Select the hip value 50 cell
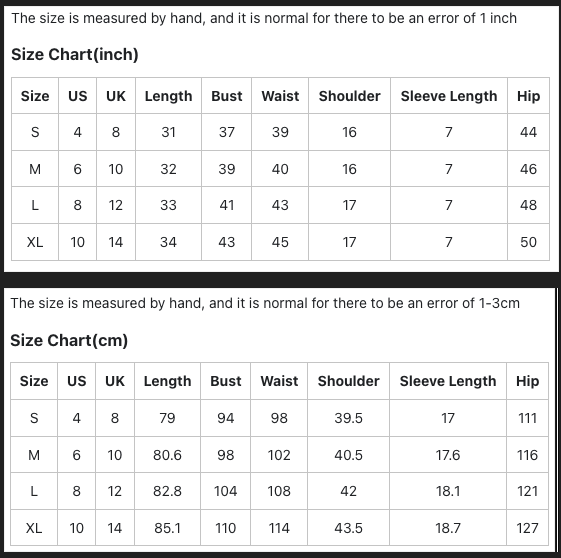Screen dimensions: 561x558 click(x=528, y=242)
